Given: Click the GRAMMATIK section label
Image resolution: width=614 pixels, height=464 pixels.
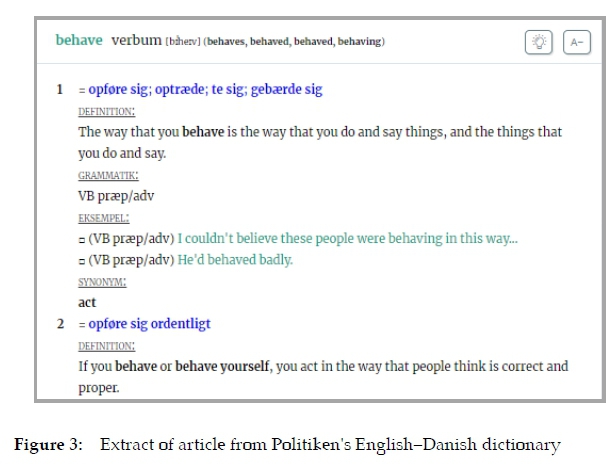Looking at the screenshot, I should tap(108, 175).
